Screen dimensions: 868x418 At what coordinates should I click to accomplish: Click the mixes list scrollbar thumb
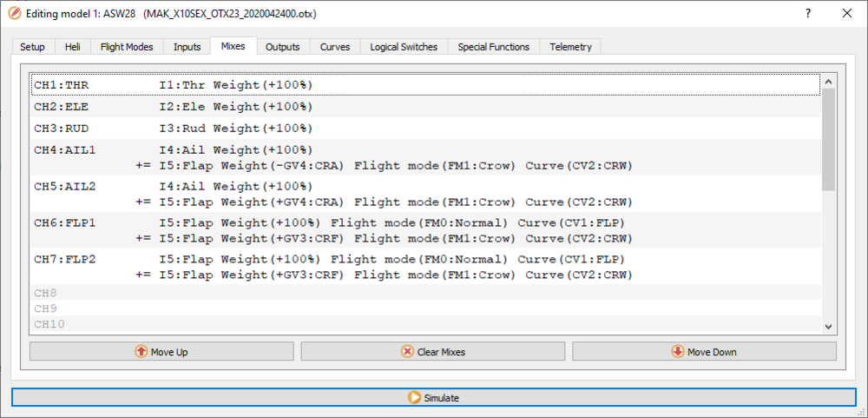click(x=829, y=139)
